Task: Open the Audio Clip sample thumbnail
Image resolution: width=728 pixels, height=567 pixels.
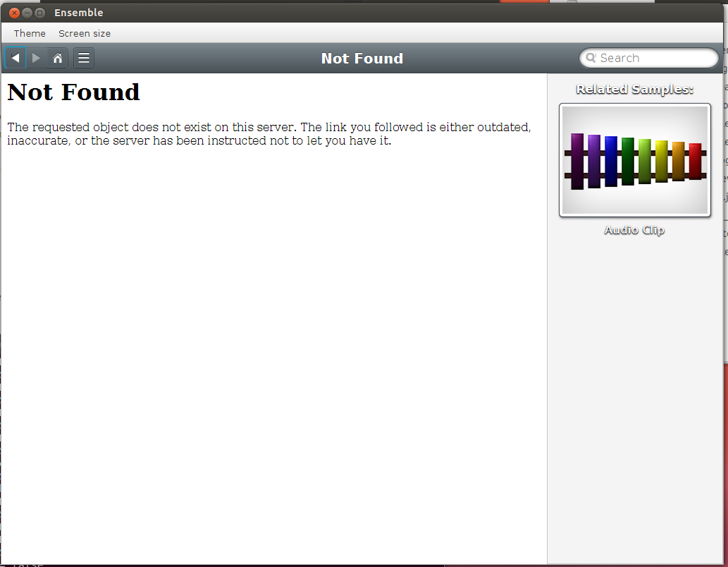Action: point(634,160)
